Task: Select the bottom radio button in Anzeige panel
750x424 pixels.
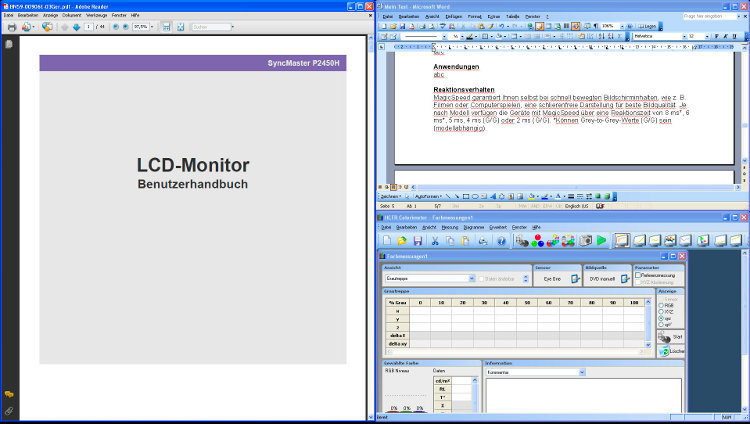Action: click(x=661, y=324)
